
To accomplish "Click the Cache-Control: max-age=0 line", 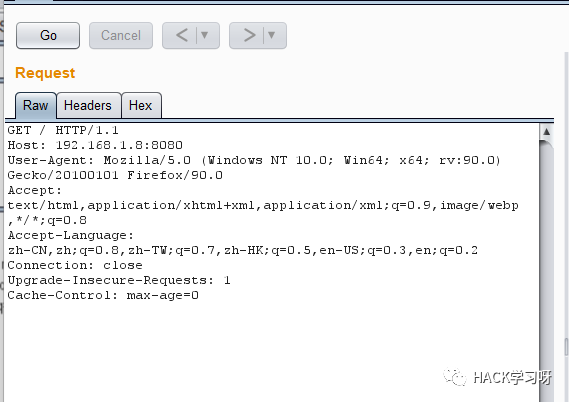I will [103, 295].
